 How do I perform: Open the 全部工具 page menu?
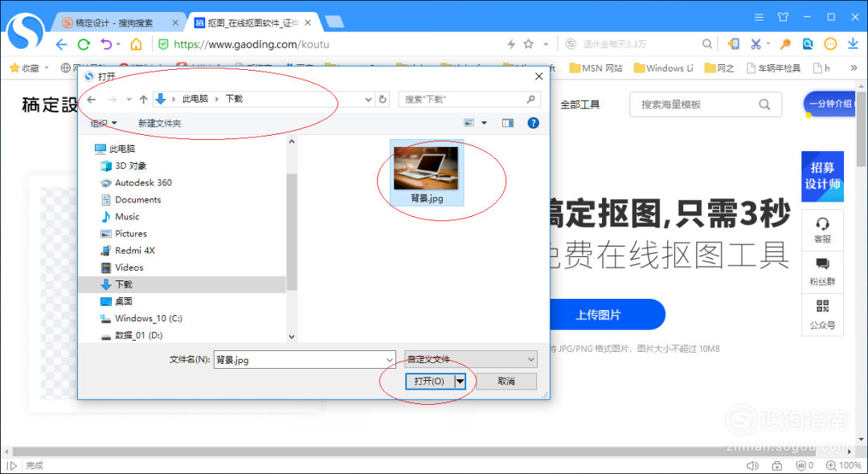(x=579, y=104)
